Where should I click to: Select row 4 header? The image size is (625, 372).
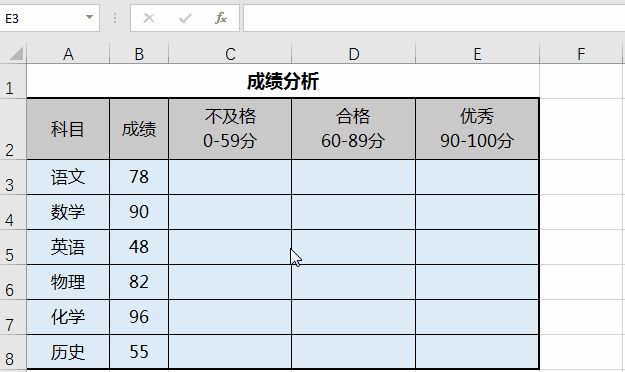tap(13, 212)
